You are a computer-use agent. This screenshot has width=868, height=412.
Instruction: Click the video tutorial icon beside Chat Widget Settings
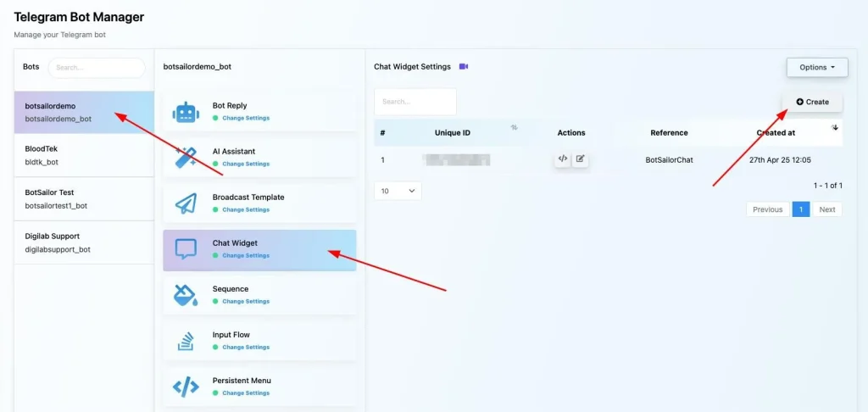pyautogui.click(x=464, y=66)
